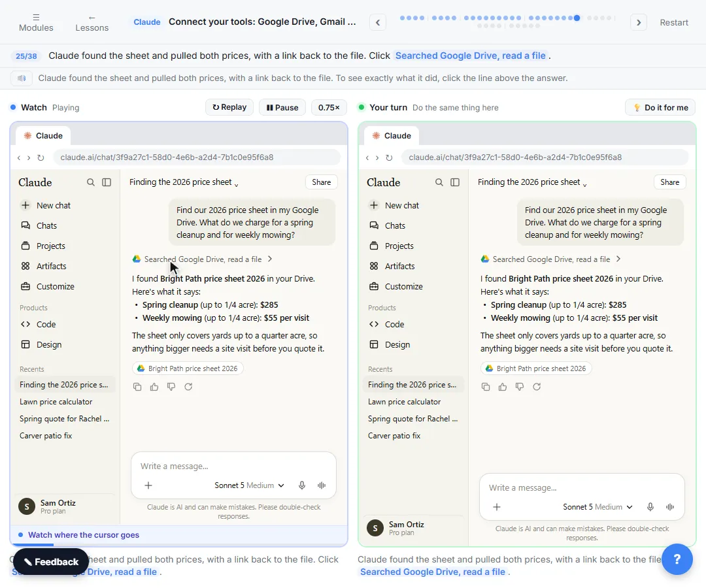Click search icon in Your turn sidebar
The height and width of the screenshot is (588, 706).
[x=439, y=182]
